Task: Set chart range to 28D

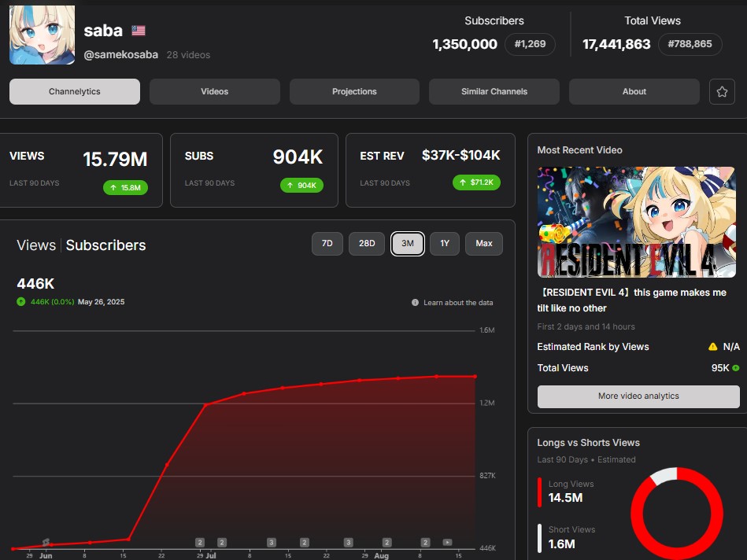Action: 367,243
